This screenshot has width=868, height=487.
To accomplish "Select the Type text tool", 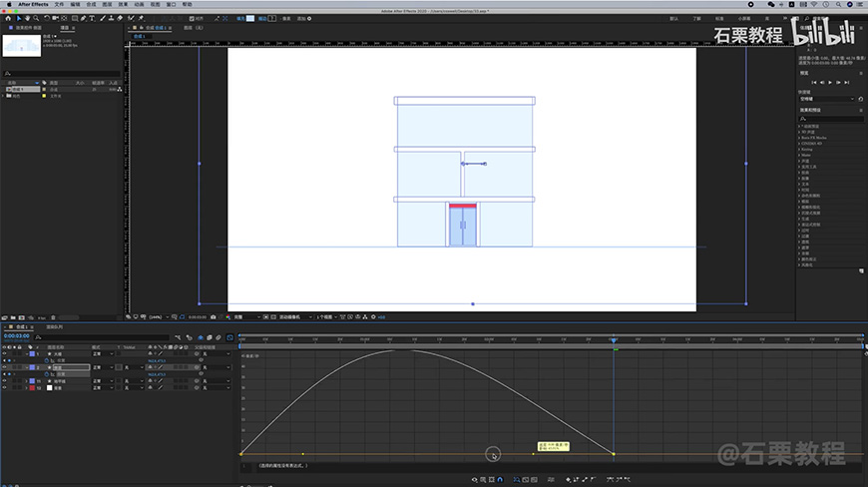I will (92, 18).
